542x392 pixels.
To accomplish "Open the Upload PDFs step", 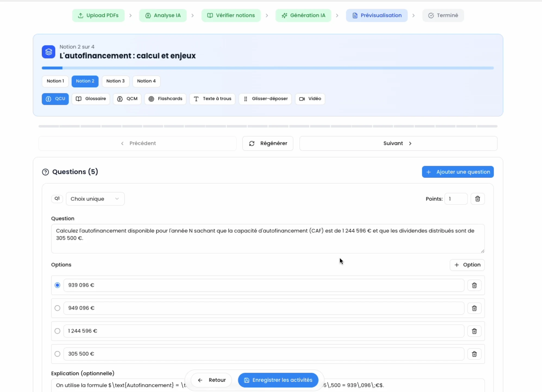I will click(x=98, y=15).
